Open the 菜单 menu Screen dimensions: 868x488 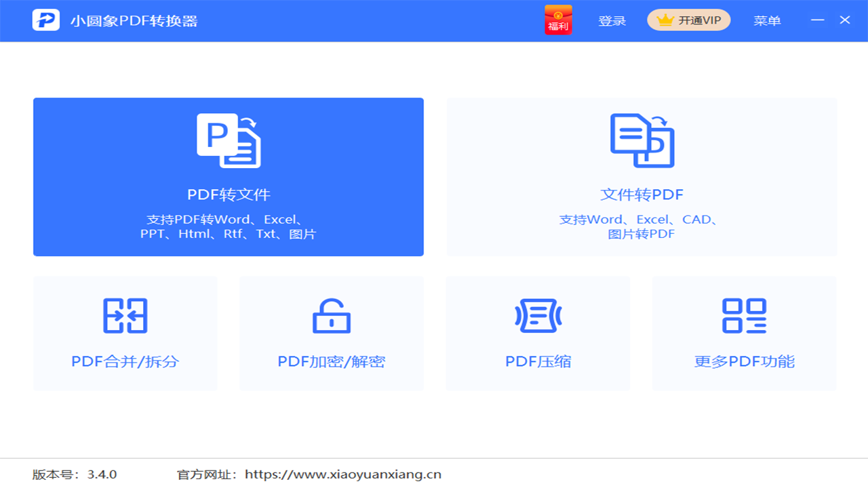tap(767, 20)
